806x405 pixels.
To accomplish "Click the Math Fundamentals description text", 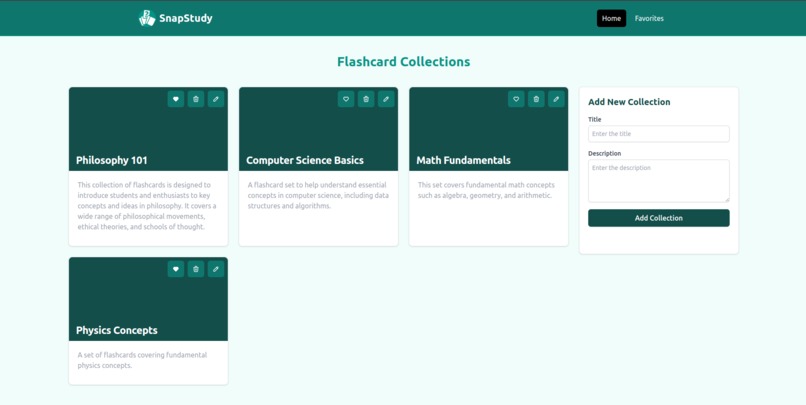I will pos(486,190).
